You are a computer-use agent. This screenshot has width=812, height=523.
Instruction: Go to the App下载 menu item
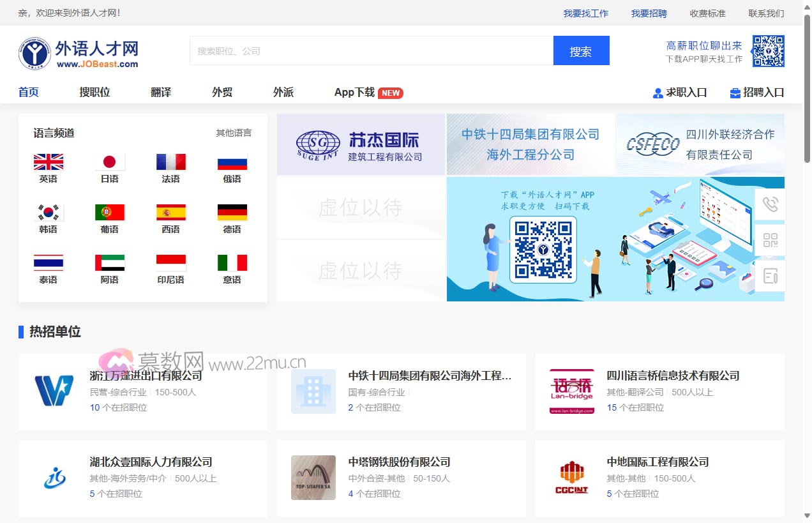355,93
